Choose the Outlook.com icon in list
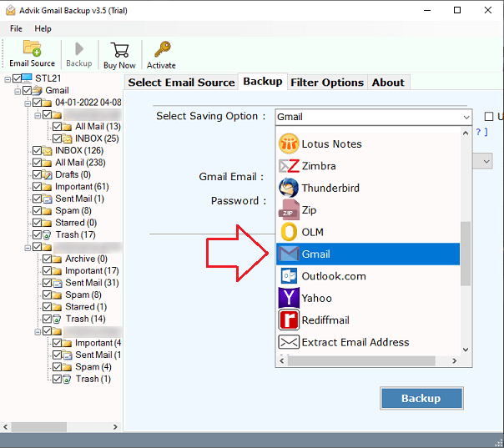The width and height of the screenshot is (504, 448). click(x=289, y=276)
